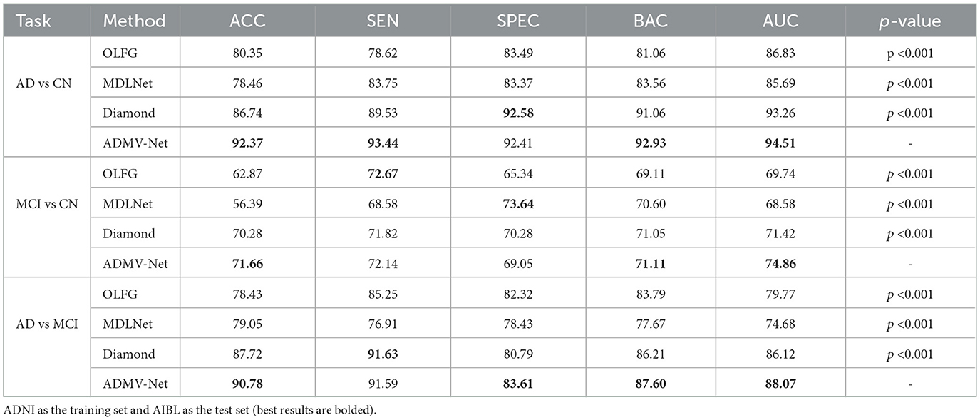980x420 pixels.
Task: Click the SPEC column header
Action: click(x=518, y=21)
